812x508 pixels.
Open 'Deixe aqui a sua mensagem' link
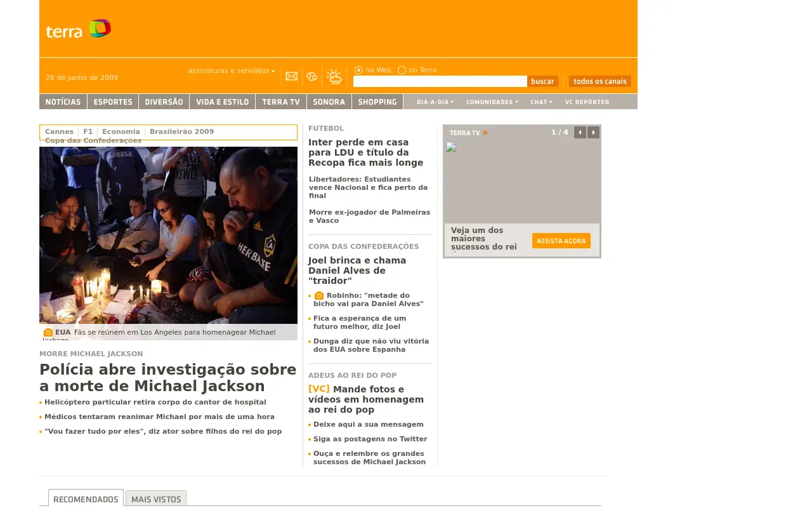pos(368,424)
